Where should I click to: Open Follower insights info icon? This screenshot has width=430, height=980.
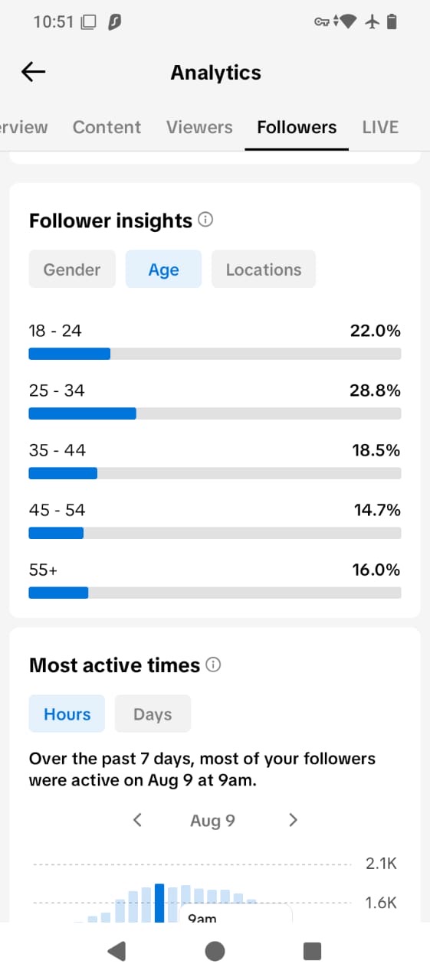[205, 220]
